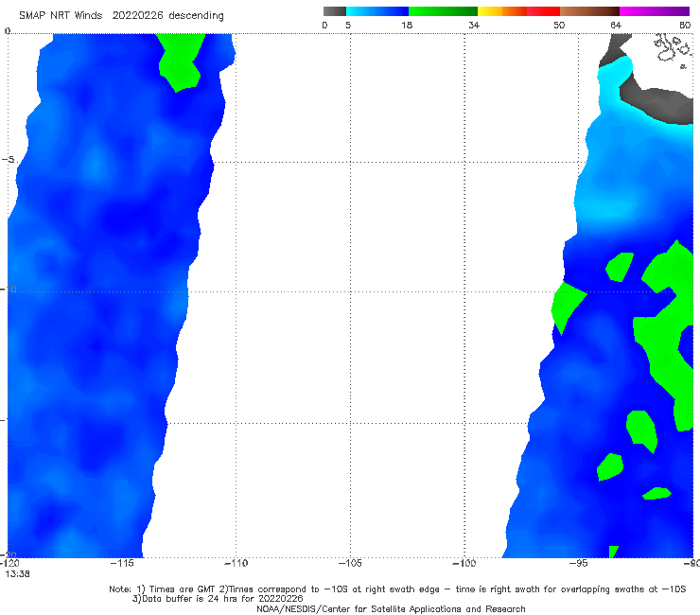The width and height of the screenshot is (700, 615).
Task: Click the title 'SMAP NRT Winds 20220226 descending'
Action: point(121,15)
